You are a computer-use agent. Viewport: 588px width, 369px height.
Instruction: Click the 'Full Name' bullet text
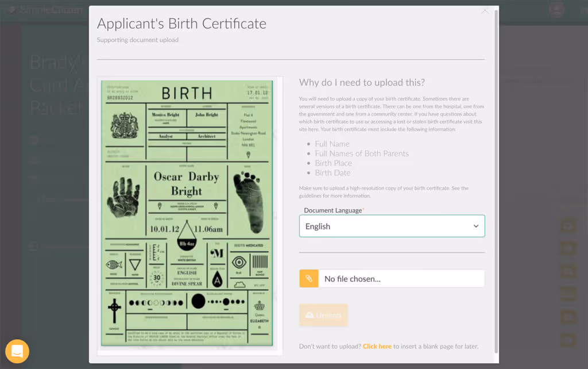click(x=332, y=144)
